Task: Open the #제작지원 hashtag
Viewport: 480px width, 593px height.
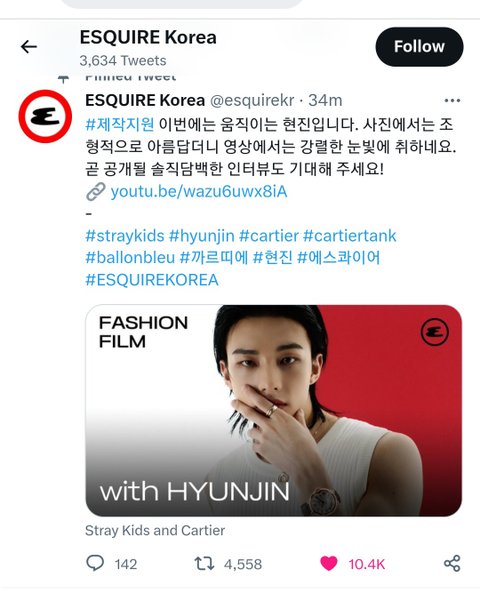Action: [x=120, y=124]
